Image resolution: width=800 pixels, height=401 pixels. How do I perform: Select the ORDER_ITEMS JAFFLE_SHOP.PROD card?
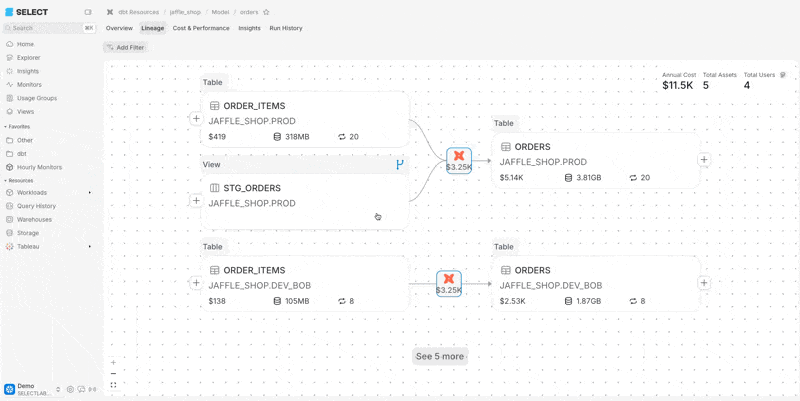click(305, 120)
